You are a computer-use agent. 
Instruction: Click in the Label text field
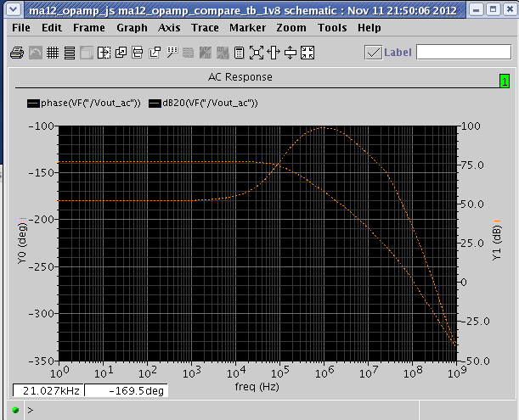[464, 53]
